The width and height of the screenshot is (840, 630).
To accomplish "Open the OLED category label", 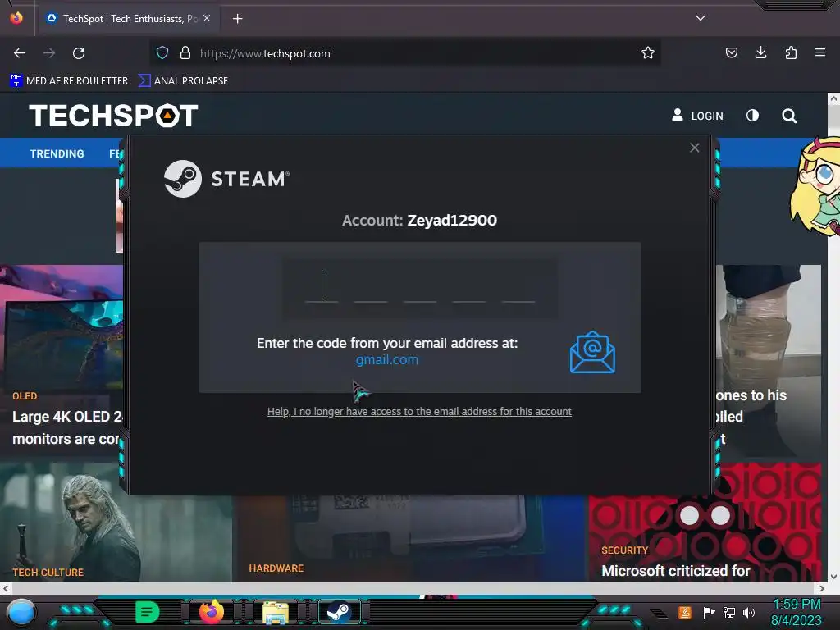I will [x=25, y=396].
